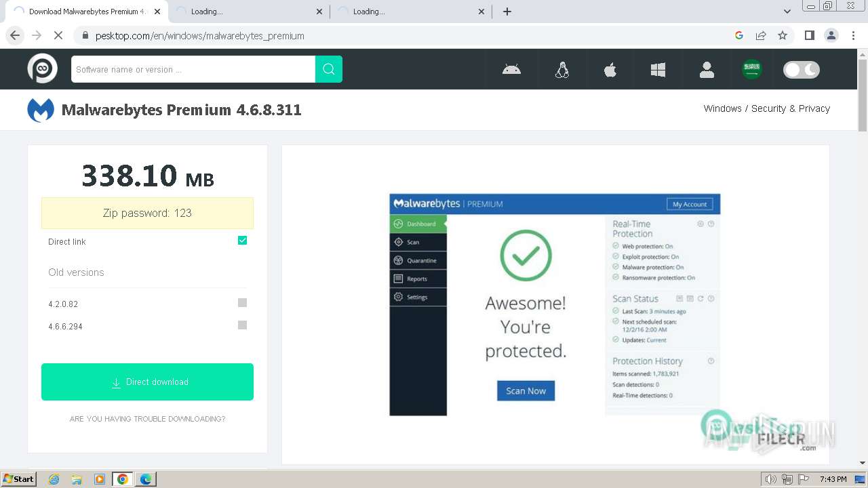Open the user account icon
This screenshot has height=488, width=868.
(707, 70)
